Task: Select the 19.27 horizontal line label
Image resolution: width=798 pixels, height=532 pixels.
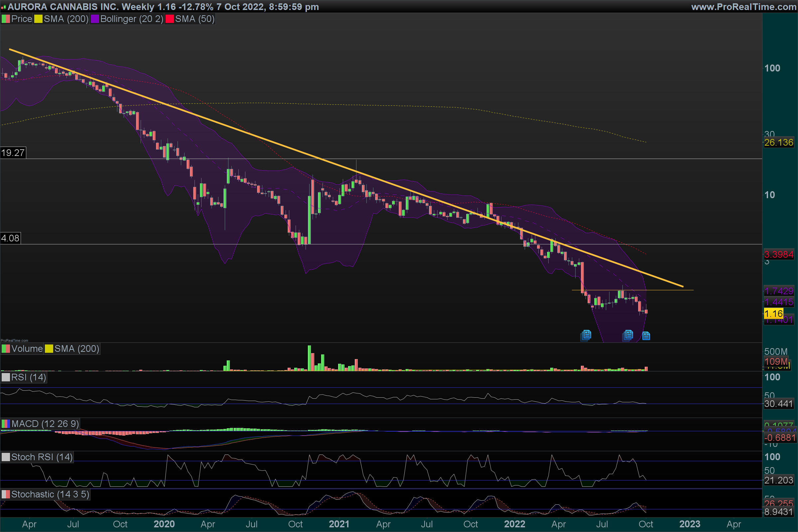Action: point(13,153)
